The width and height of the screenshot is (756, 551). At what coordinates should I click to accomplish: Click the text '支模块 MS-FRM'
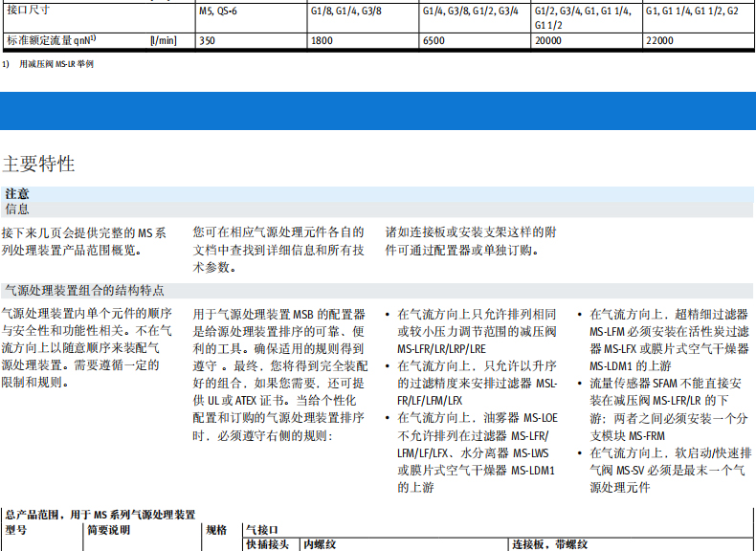click(627, 436)
